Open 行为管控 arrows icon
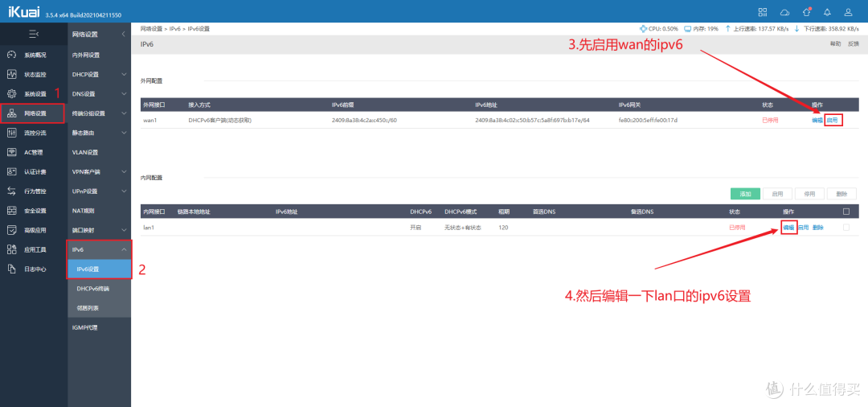 click(11, 191)
